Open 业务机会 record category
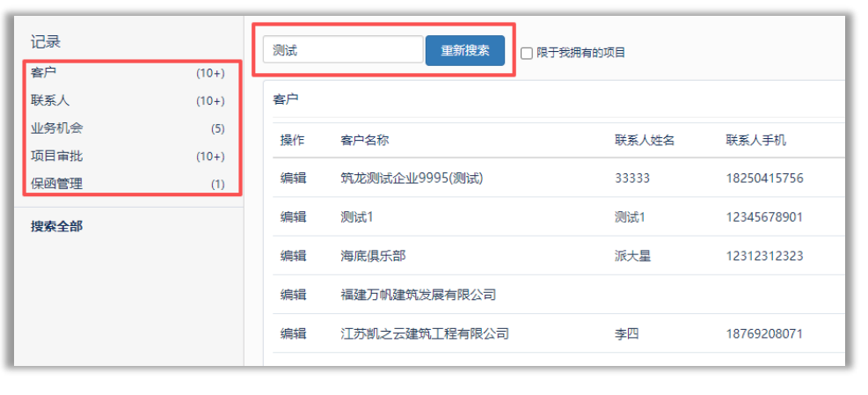Viewport: 868px width, 395px height. [57, 128]
